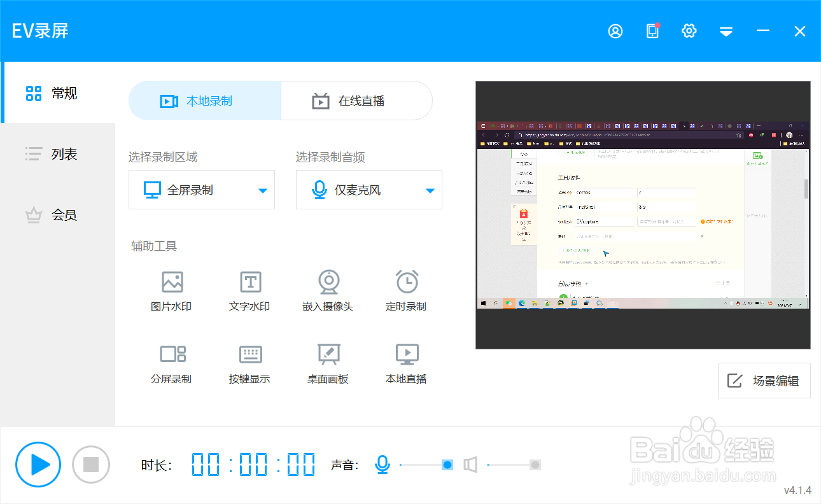This screenshot has width=821, height=504.
Task: Enable 按键显示 keystroke display
Action: tap(249, 363)
